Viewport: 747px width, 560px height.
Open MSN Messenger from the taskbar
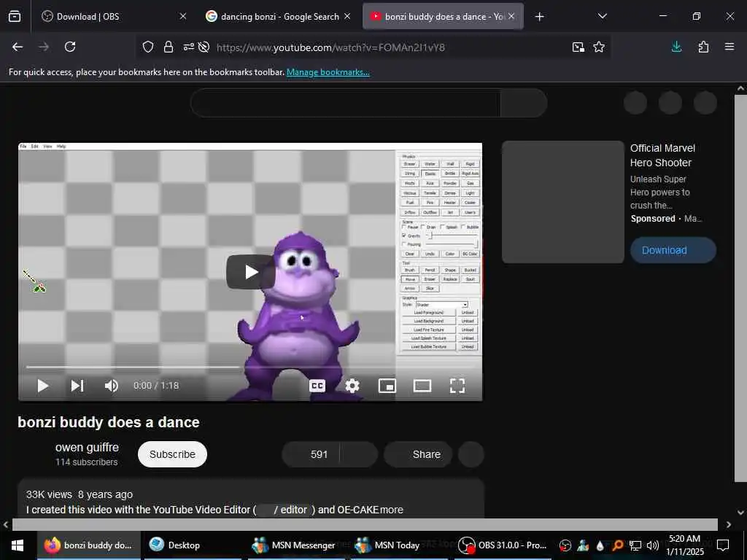(x=294, y=545)
